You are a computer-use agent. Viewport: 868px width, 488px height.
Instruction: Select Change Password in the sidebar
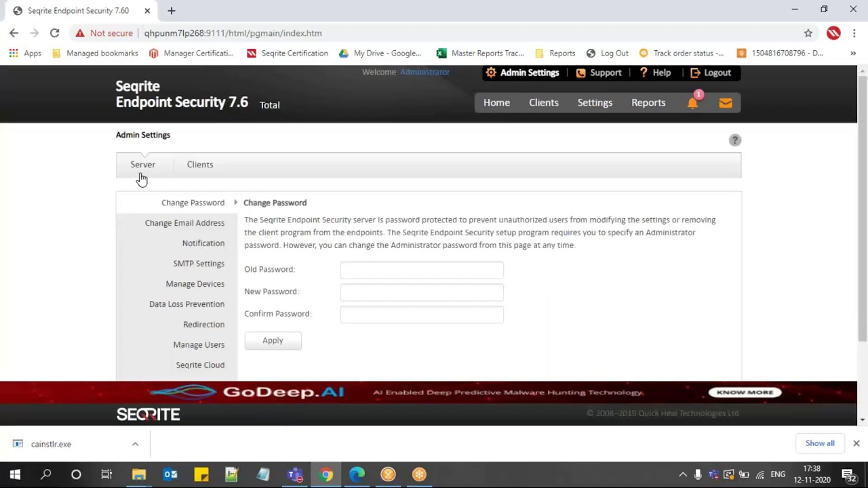pyautogui.click(x=193, y=203)
